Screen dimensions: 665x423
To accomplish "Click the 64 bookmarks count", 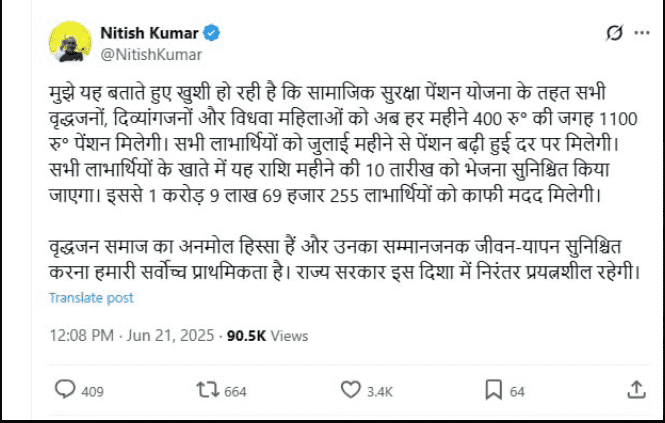I will tap(517, 391).
